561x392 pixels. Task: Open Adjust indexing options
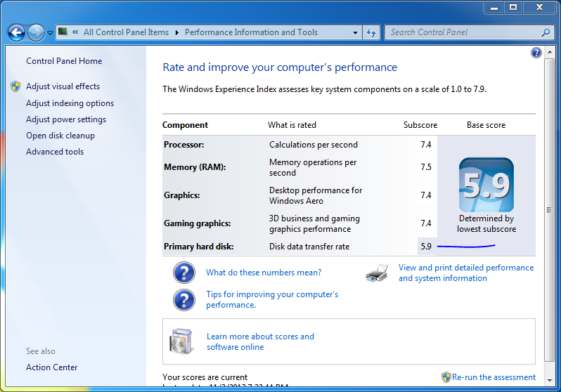tap(70, 103)
